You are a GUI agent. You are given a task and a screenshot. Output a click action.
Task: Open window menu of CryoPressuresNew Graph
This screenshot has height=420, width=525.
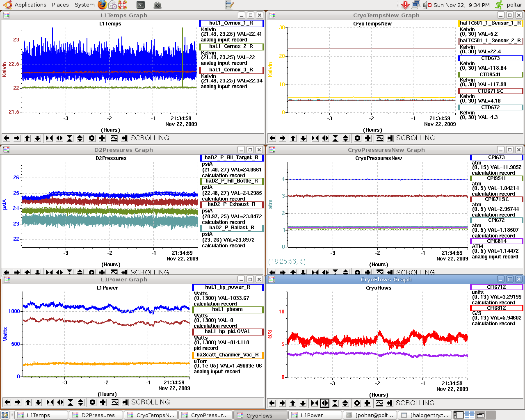point(272,150)
